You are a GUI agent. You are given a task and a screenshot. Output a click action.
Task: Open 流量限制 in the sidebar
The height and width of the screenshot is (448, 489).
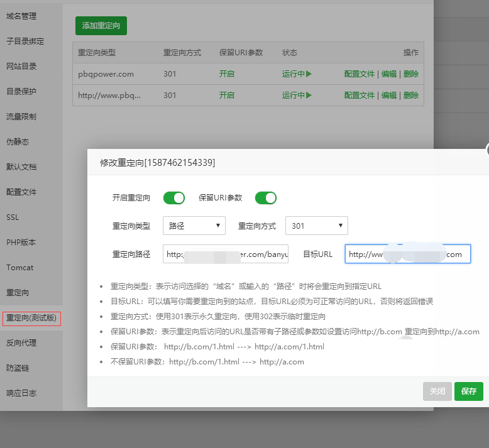21,117
